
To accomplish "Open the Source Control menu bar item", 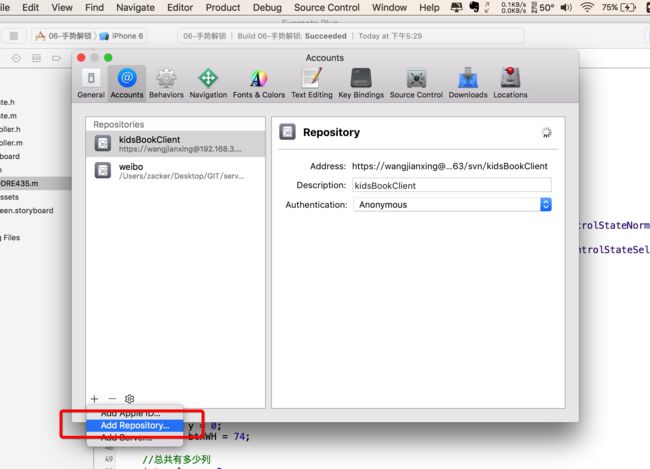I will [x=327, y=7].
